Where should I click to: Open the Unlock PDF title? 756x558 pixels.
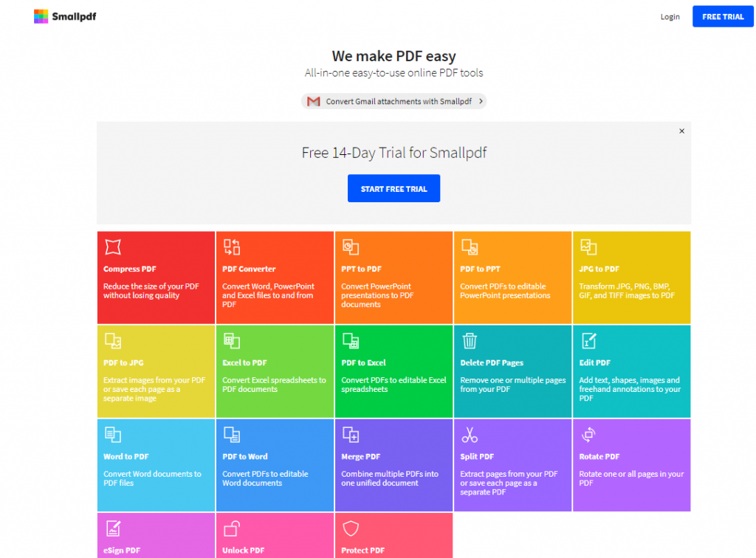[x=244, y=551]
